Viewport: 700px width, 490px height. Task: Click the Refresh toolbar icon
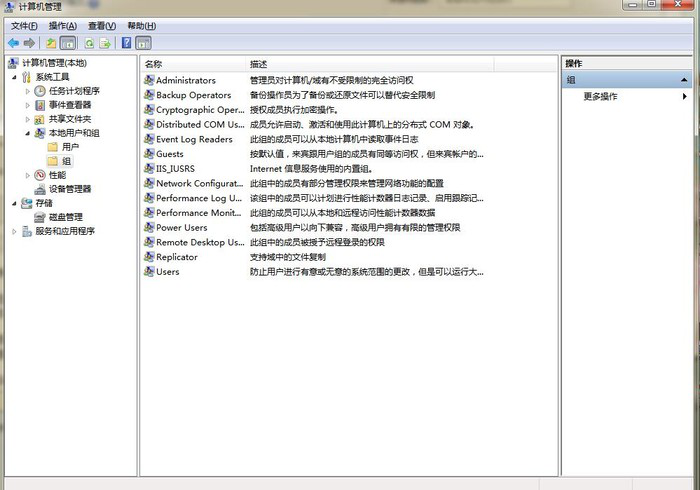[x=89, y=43]
